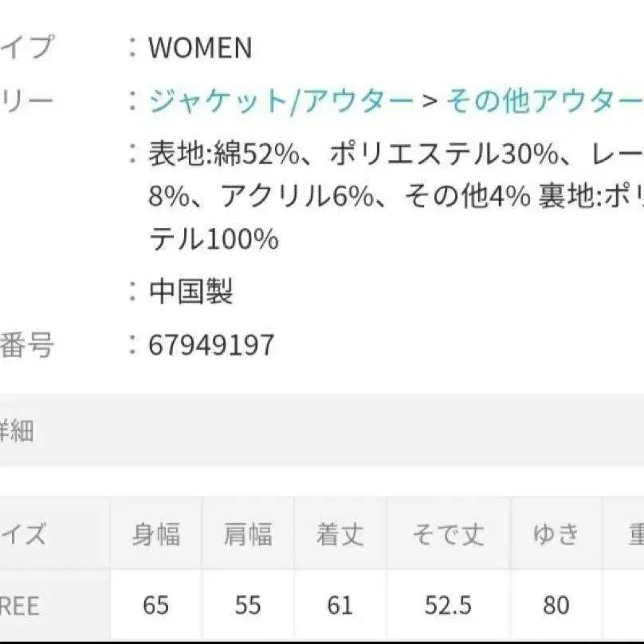Open the その他アウター category link
Image resolution: width=644 pixels, height=644 pixels.
click(x=544, y=101)
